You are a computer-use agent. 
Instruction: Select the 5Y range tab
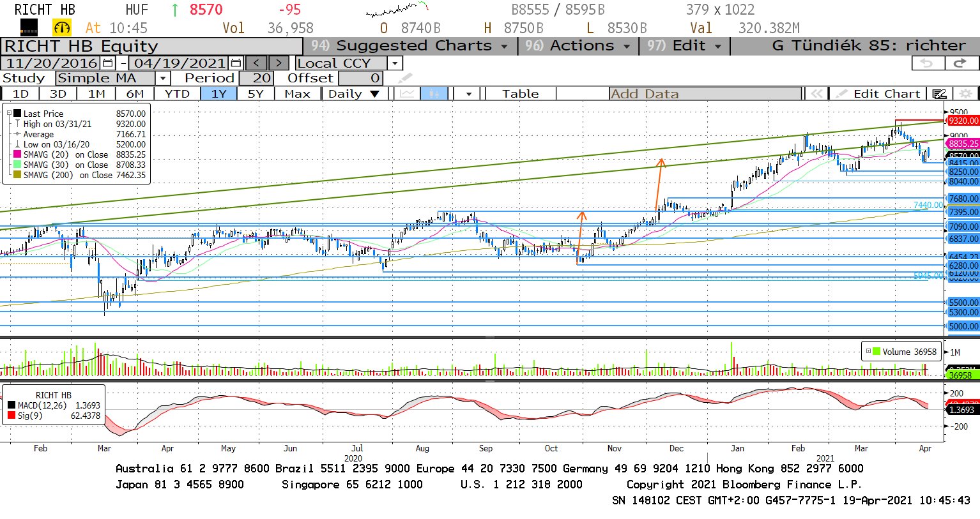(255, 94)
